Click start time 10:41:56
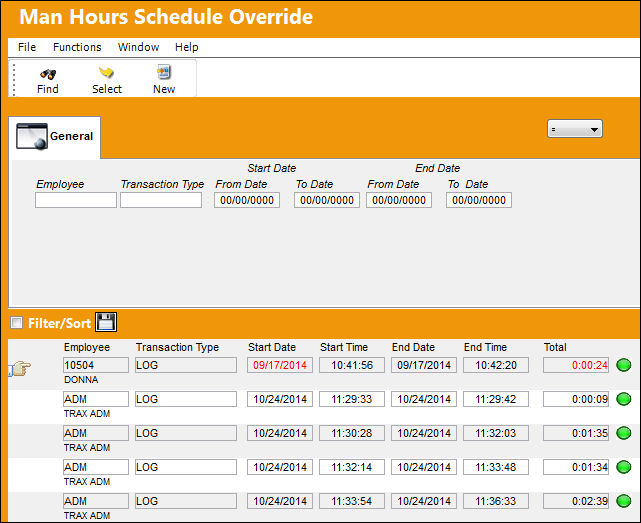This screenshot has width=641, height=523. (x=352, y=365)
